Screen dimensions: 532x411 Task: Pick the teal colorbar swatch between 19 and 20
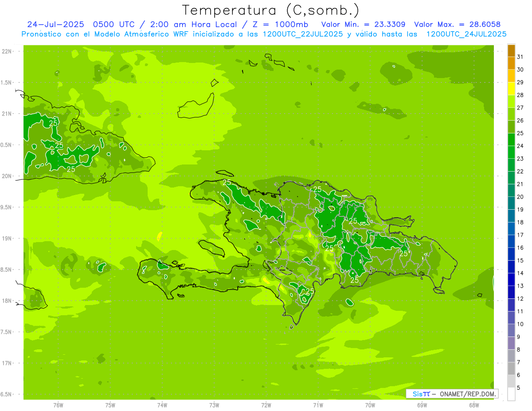tap(511, 203)
